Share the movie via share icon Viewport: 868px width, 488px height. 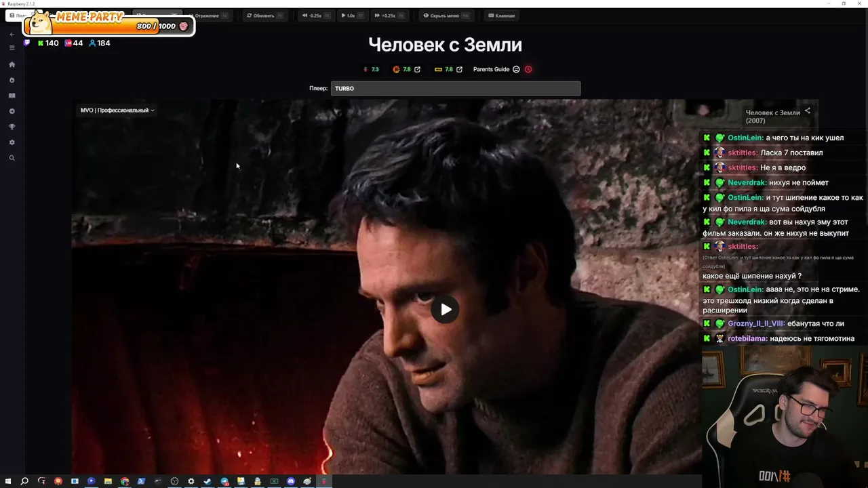(807, 111)
